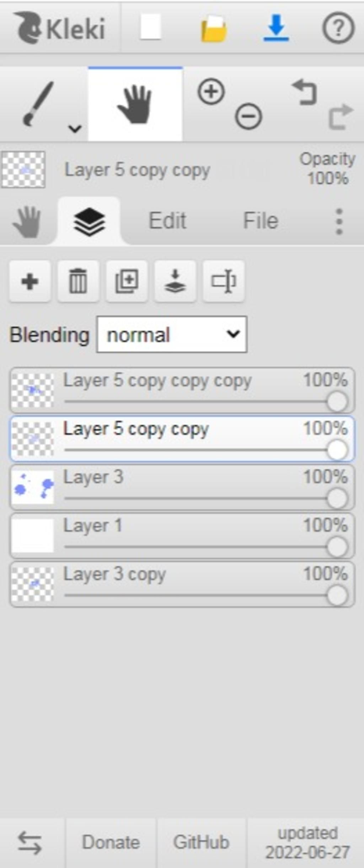This screenshot has height=868, width=364.
Task: Click the zoom out minus icon
Action: pyautogui.click(x=248, y=116)
